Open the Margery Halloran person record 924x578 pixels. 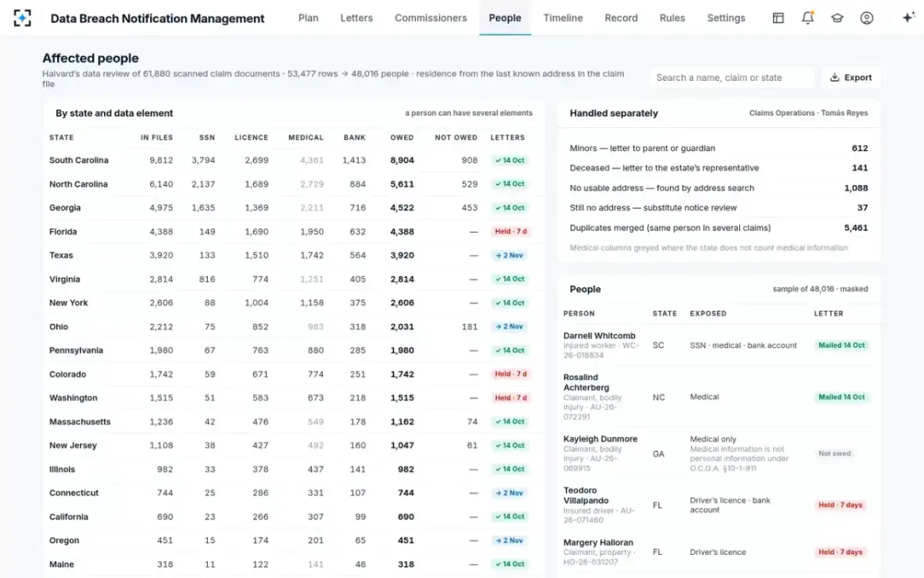[718, 552]
